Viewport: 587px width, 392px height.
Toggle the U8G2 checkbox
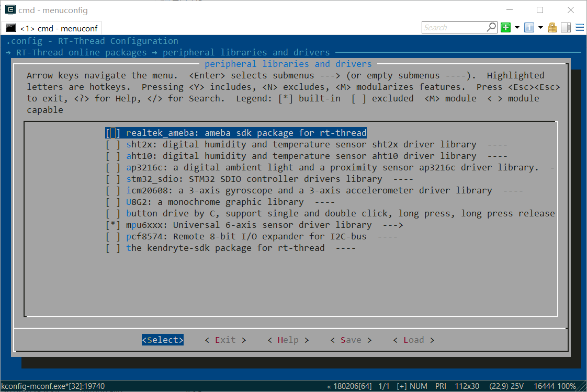(x=112, y=202)
